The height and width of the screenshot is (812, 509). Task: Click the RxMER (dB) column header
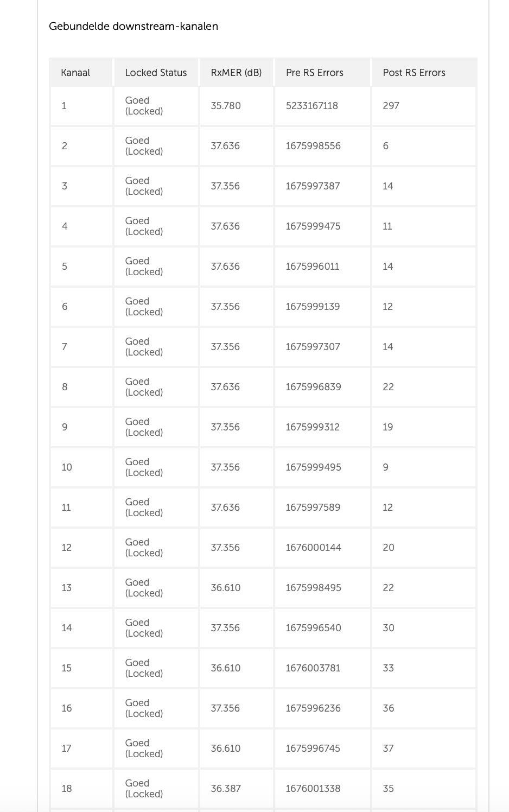coord(236,73)
